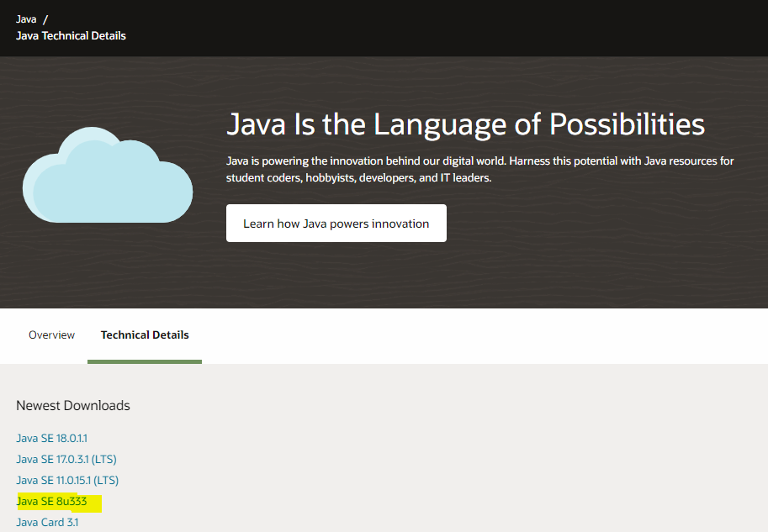Open highlighted Java SE 8u333 link
This screenshot has height=532, width=768.
[x=51, y=501]
